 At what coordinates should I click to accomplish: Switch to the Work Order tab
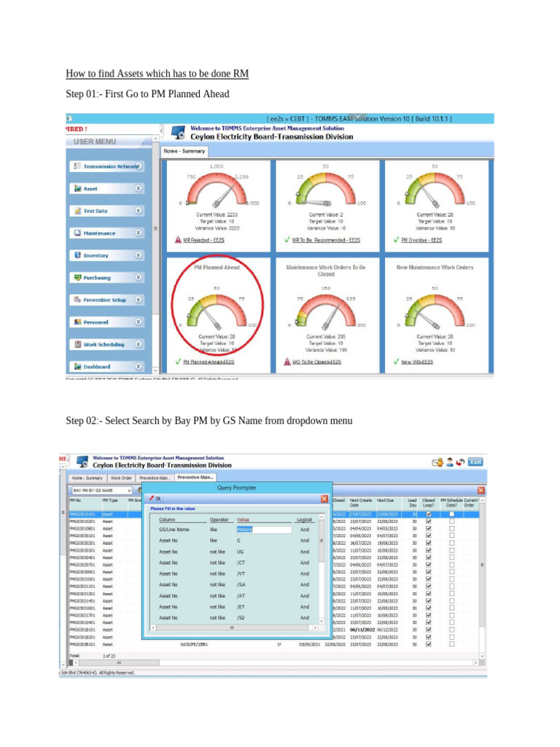(121, 478)
